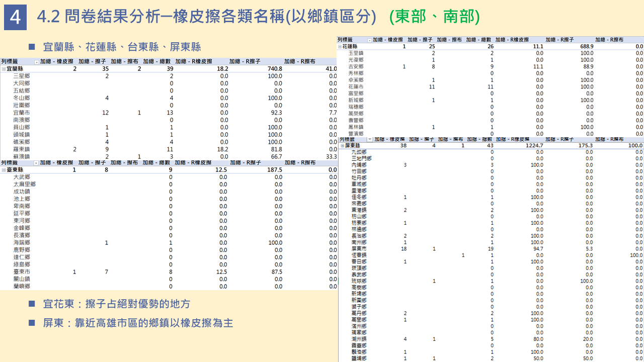The width and height of the screenshot is (644, 362).
Task: Click the 688.9 value in the 花蓮縣 row
Action: point(586,46)
